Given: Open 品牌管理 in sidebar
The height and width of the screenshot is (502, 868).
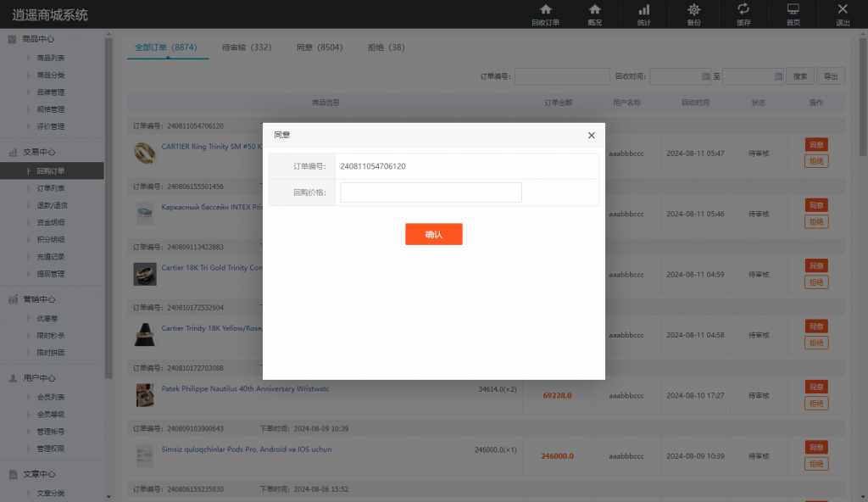Looking at the screenshot, I should [50, 92].
